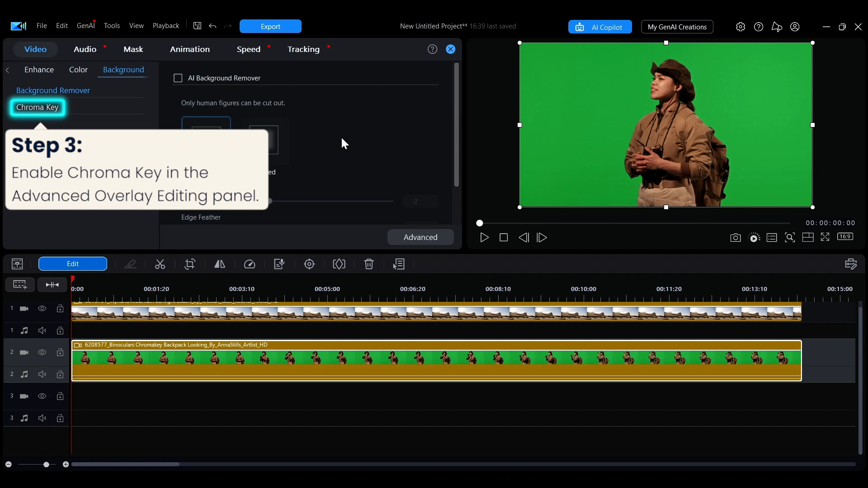The image size is (868, 488).
Task: Switch to the Speed tab
Action: (x=249, y=49)
